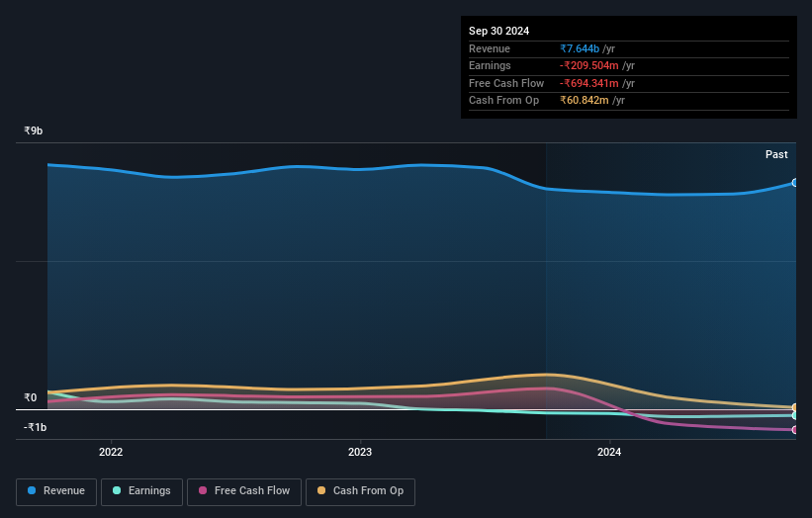
Task: Click the Free Cash Flow label in tooltip
Action: (x=506, y=83)
